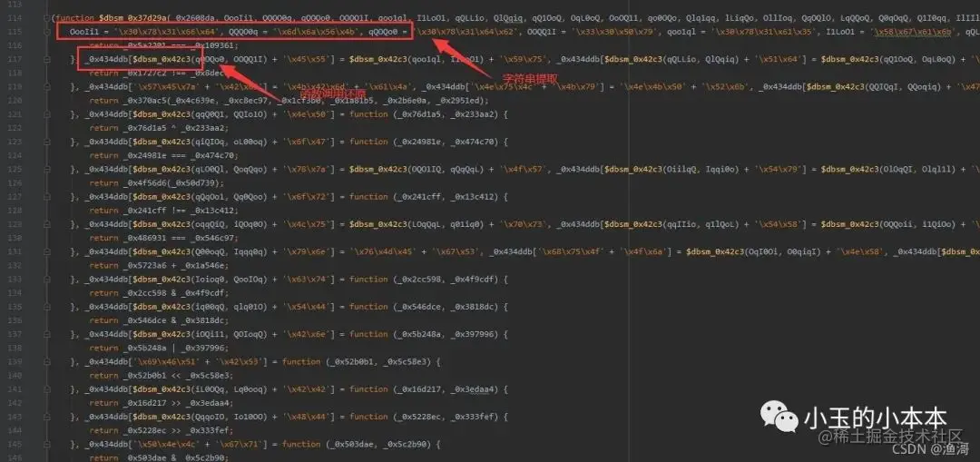Set cursor via line number 128
Screen dimensions: 980x462
[14, 210]
